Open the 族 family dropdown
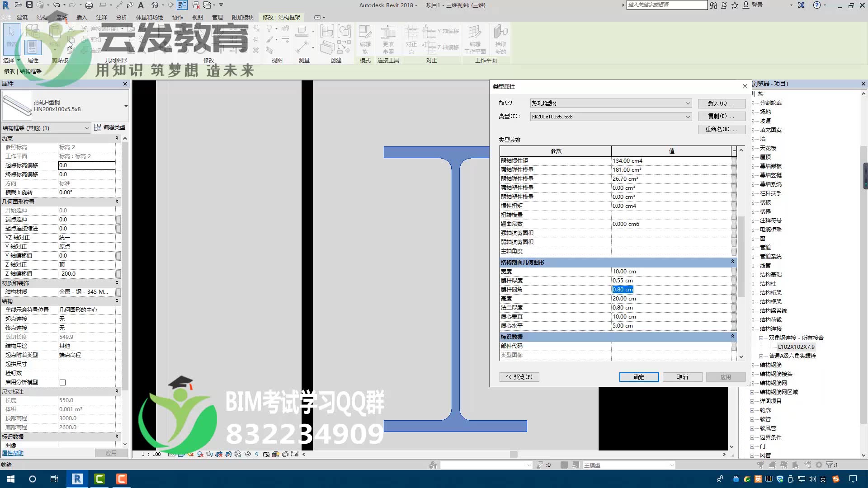The width and height of the screenshot is (868, 488). pos(688,103)
